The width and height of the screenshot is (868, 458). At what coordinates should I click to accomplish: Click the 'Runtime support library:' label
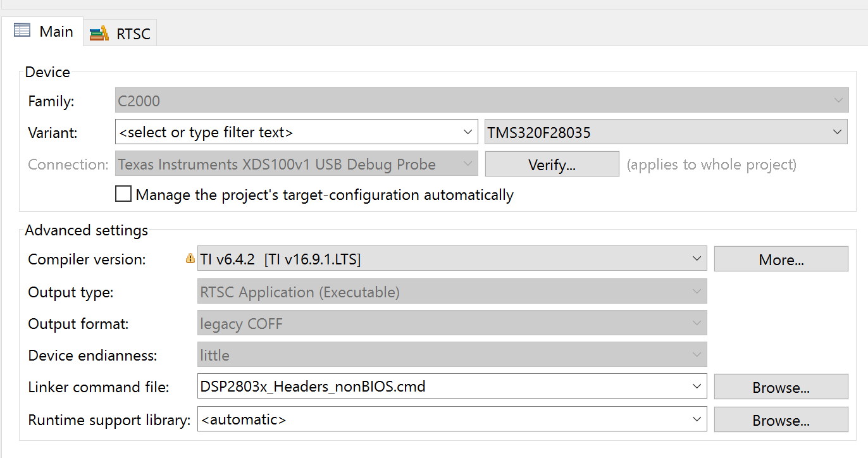109,419
